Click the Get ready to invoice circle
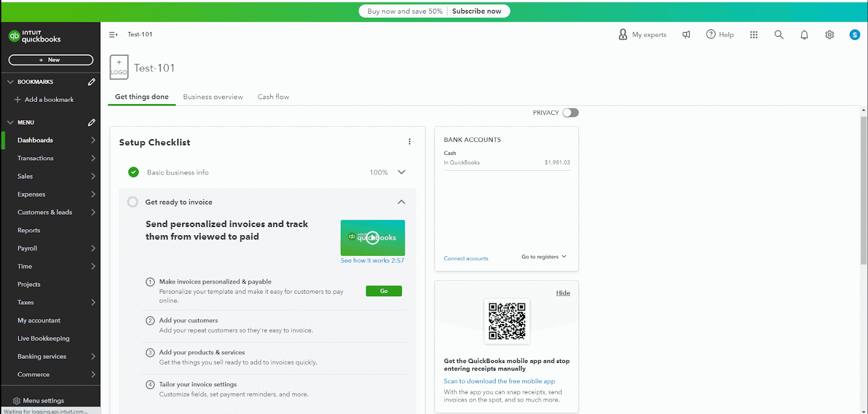868x414 pixels. click(x=132, y=202)
